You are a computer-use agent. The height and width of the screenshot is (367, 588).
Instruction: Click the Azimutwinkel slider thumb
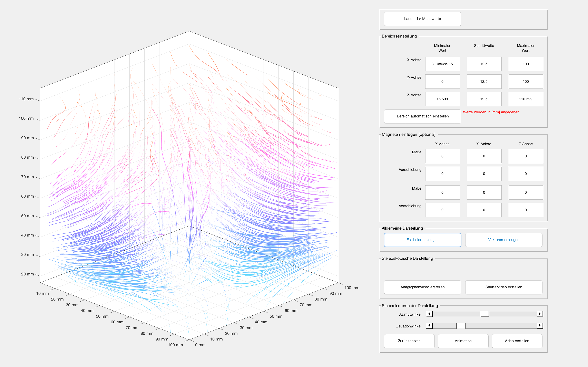pyautogui.click(x=484, y=314)
